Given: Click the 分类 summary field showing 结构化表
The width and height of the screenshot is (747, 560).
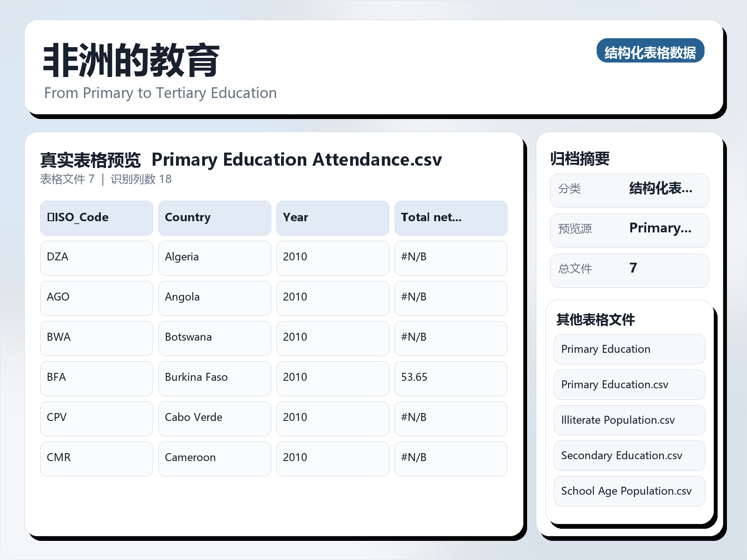Looking at the screenshot, I should pyautogui.click(x=629, y=190).
